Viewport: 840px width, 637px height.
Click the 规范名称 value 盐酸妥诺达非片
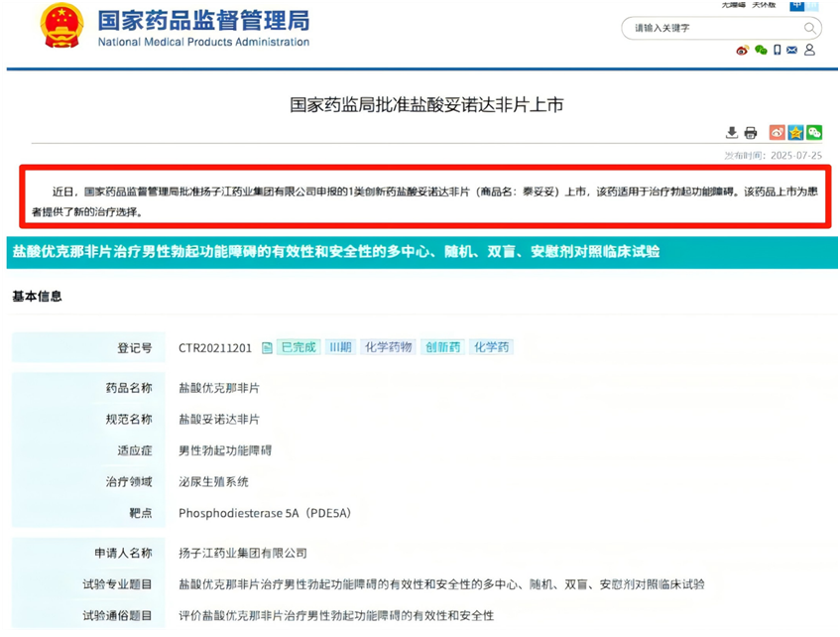tap(219, 419)
